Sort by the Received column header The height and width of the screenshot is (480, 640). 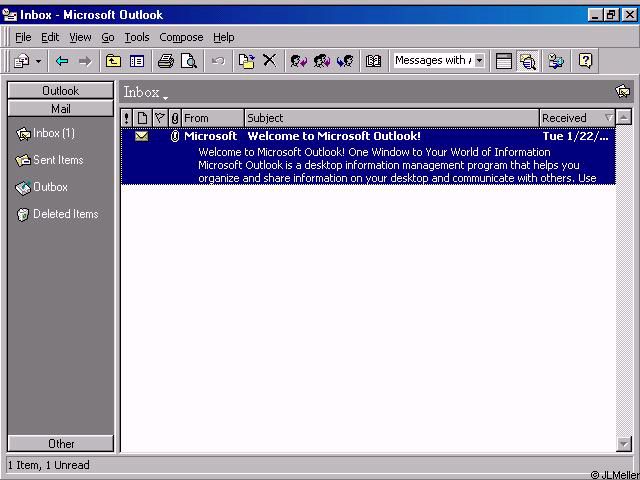[x=577, y=118]
